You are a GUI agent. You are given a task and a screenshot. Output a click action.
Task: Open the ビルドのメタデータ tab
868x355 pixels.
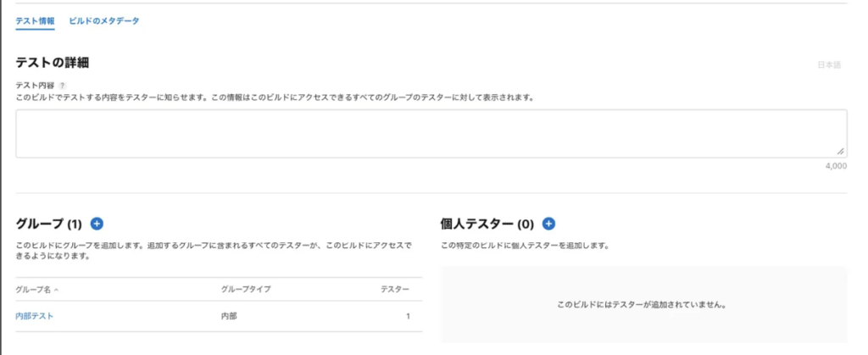(x=104, y=20)
